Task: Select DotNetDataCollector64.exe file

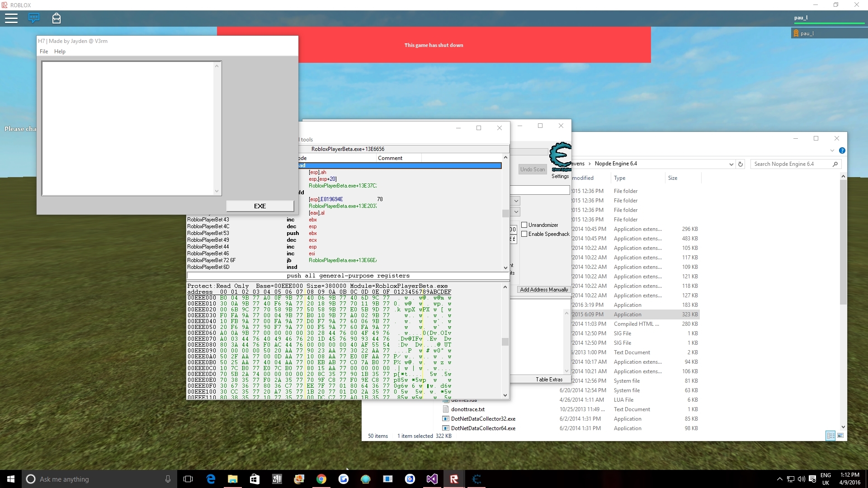Action: click(x=483, y=428)
